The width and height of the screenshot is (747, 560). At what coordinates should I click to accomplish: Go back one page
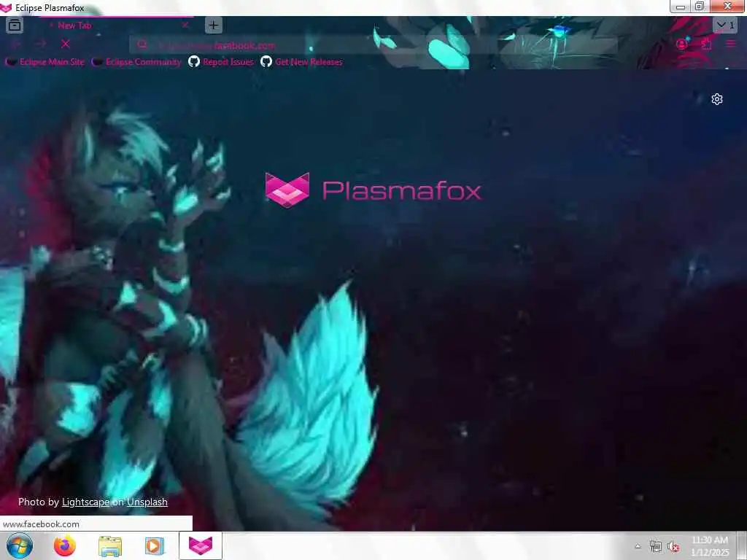tap(16, 44)
